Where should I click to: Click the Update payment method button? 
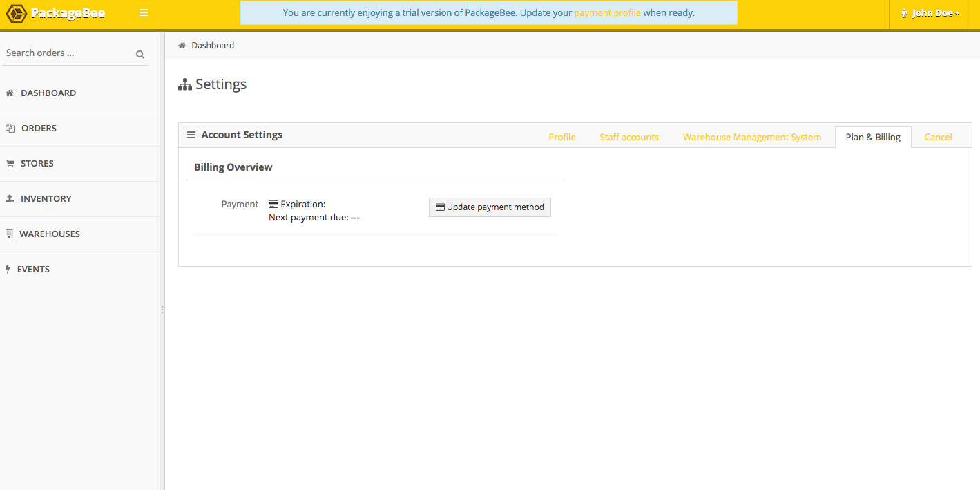point(490,207)
